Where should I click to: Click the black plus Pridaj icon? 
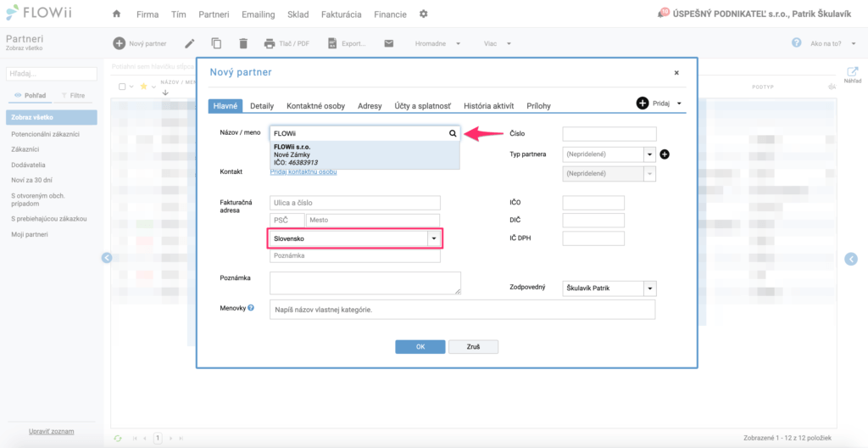643,104
